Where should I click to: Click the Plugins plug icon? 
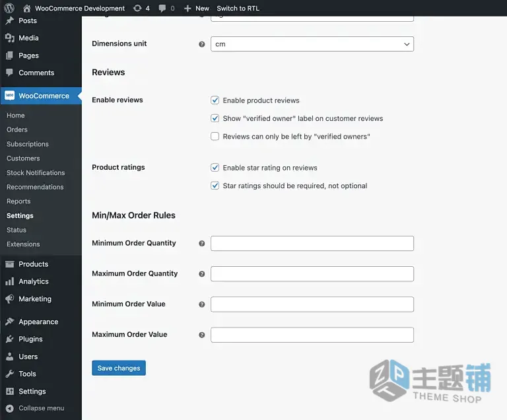(10, 339)
